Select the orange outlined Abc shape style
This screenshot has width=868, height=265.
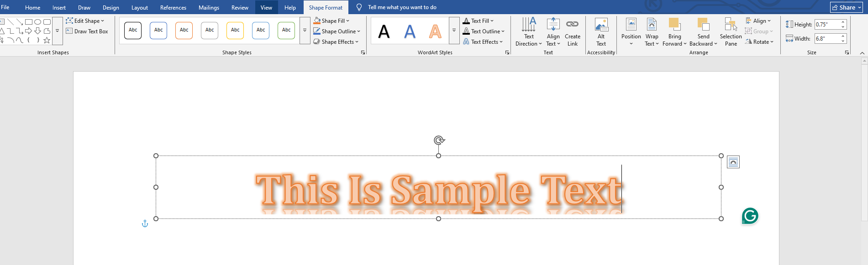click(x=184, y=30)
